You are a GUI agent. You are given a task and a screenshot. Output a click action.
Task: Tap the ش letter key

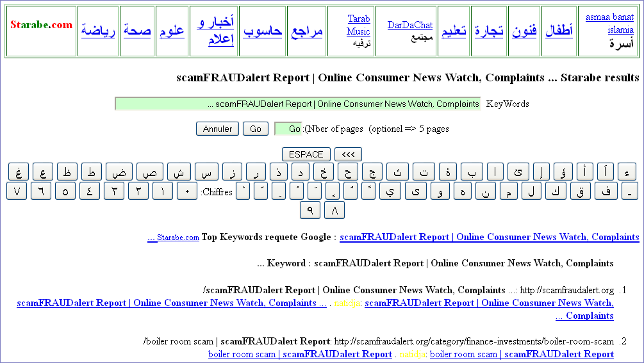(179, 172)
